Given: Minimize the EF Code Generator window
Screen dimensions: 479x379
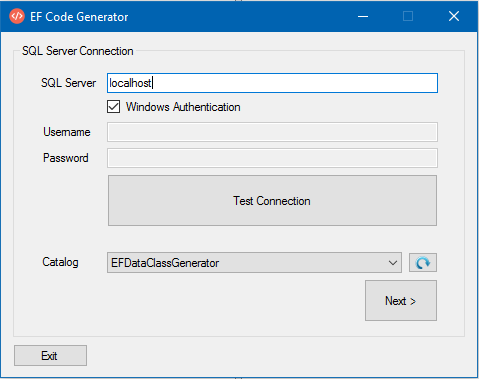Looking at the screenshot, I should pos(363,16).
